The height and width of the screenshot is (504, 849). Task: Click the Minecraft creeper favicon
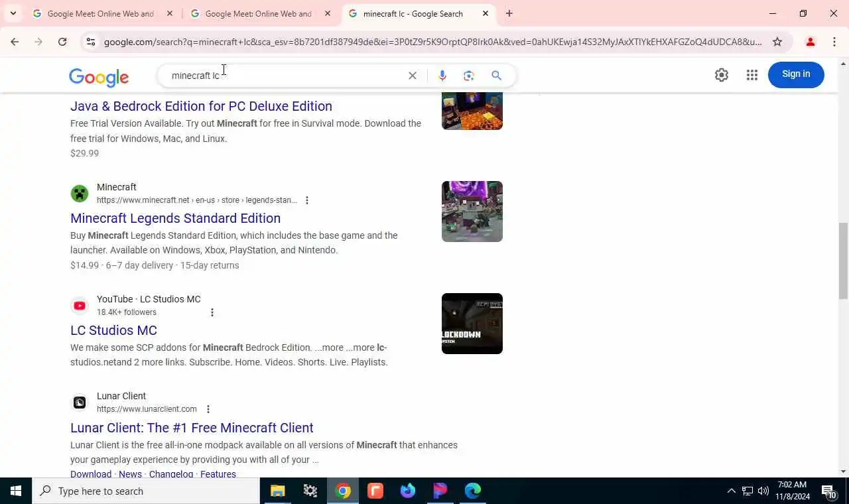pyautogui.click(x=80, y=194)
